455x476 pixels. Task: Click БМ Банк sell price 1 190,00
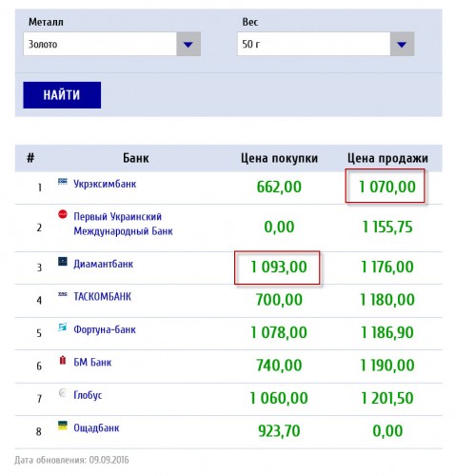[x=387, y=366]
